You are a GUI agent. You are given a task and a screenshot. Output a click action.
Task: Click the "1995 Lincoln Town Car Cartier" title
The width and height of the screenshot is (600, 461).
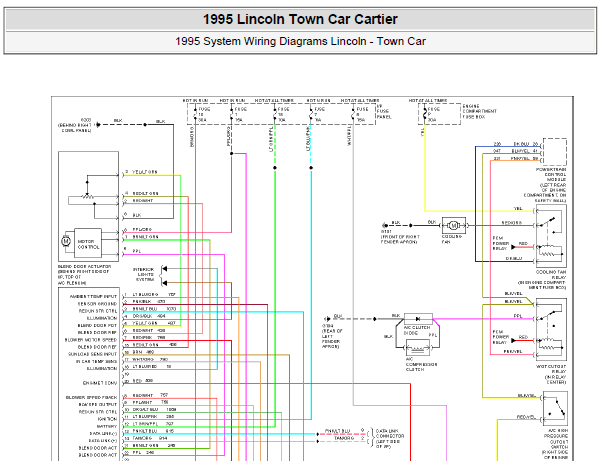pos(300,19)
